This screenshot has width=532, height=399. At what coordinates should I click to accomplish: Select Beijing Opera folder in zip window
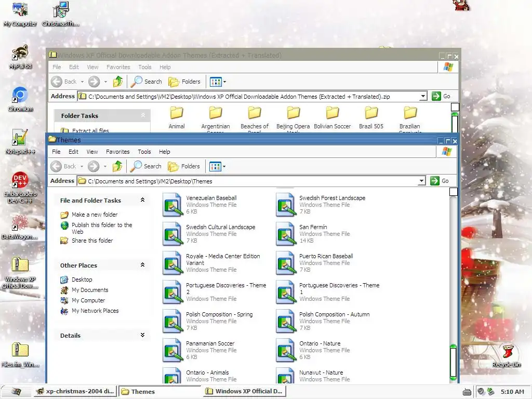293,119
